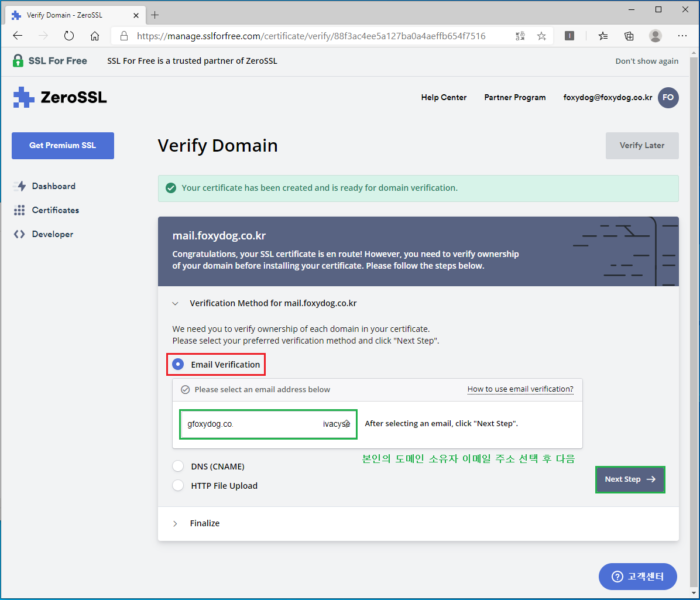Viewport: 700px width, 600px height.
Task: Open the Collections icon
Action: (629, 36)
